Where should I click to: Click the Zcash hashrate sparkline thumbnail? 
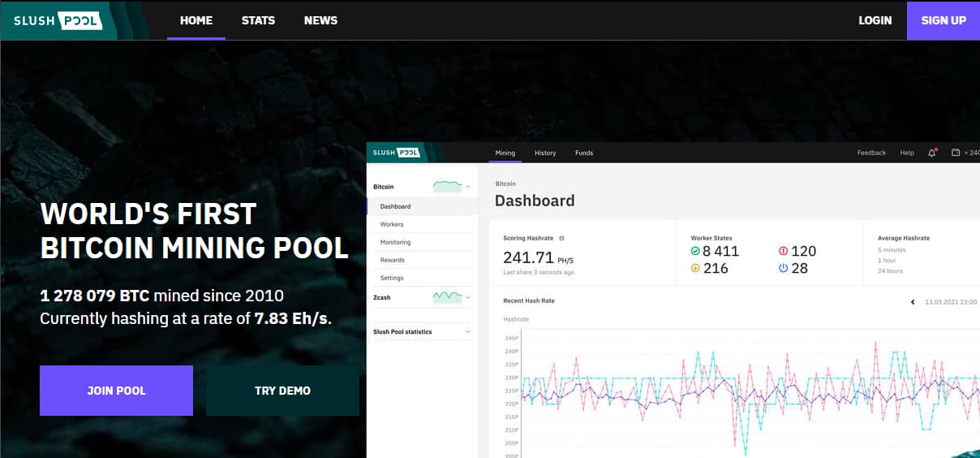447,297
